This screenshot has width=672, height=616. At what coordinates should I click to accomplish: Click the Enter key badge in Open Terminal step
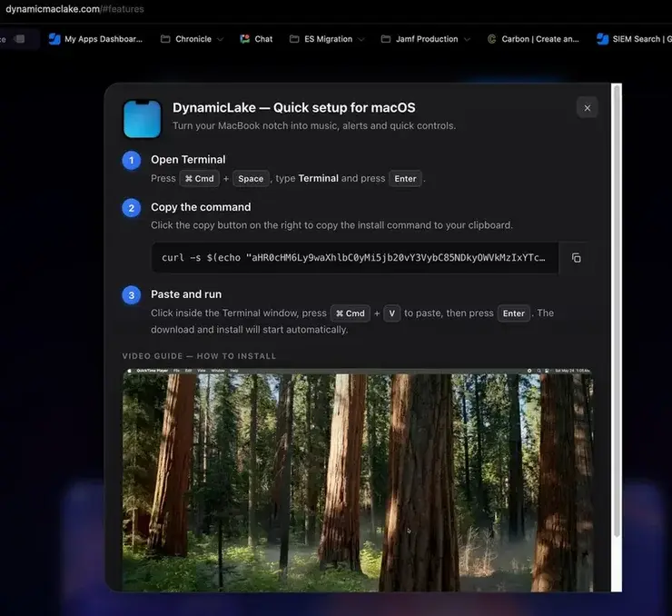[405, 179]
